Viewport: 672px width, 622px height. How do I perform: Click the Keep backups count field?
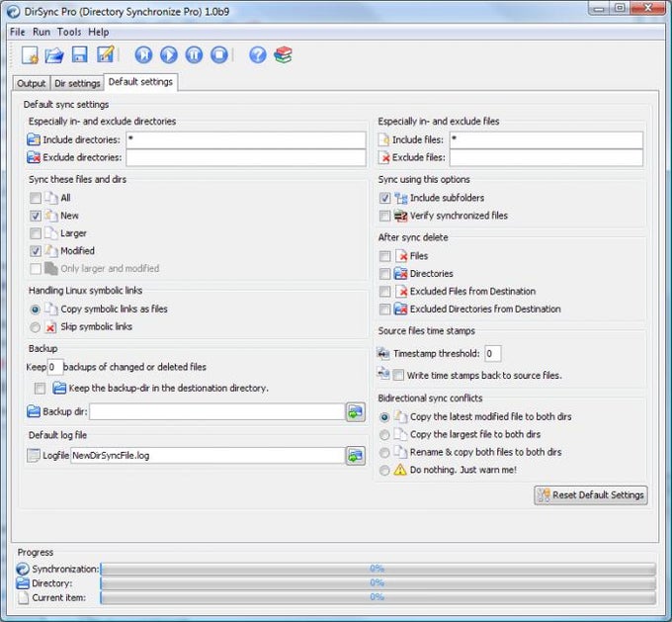pos(55,367)
